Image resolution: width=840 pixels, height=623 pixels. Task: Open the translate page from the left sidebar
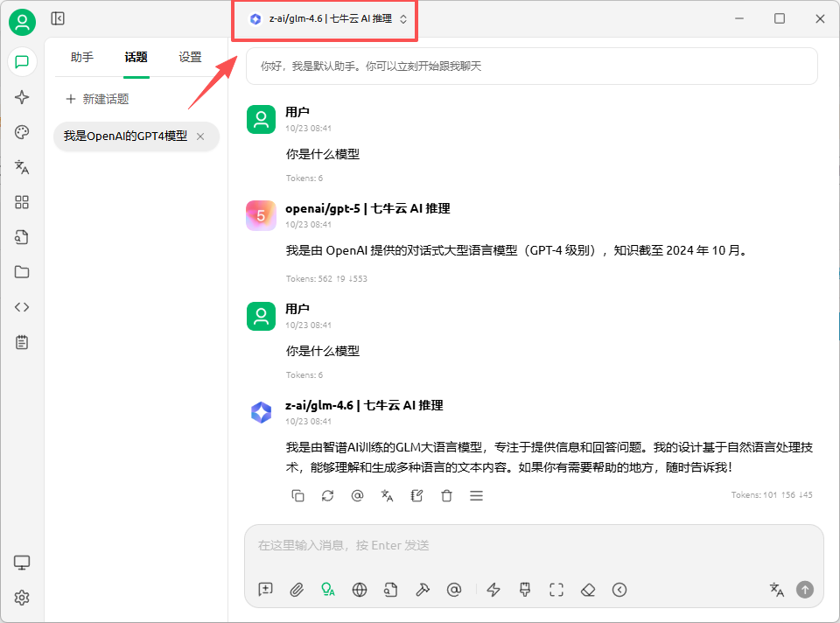[x=22, y=167]
